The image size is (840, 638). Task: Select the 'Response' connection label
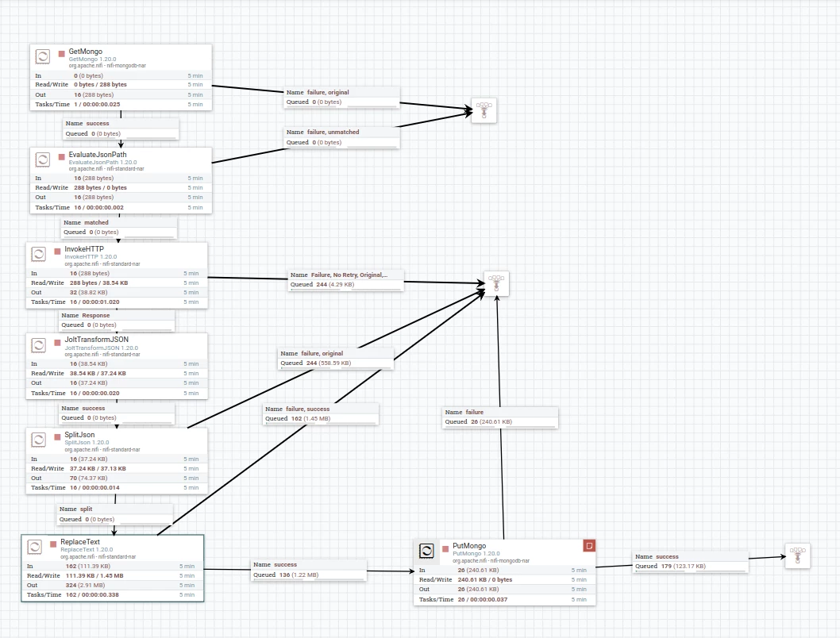tap(117, 320)
